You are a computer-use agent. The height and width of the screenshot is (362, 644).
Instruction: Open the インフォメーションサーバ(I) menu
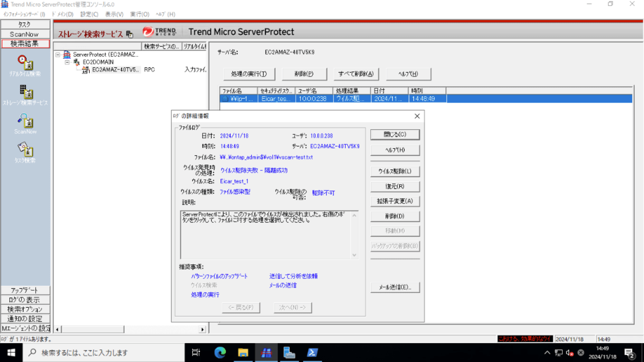click(24, 14)
